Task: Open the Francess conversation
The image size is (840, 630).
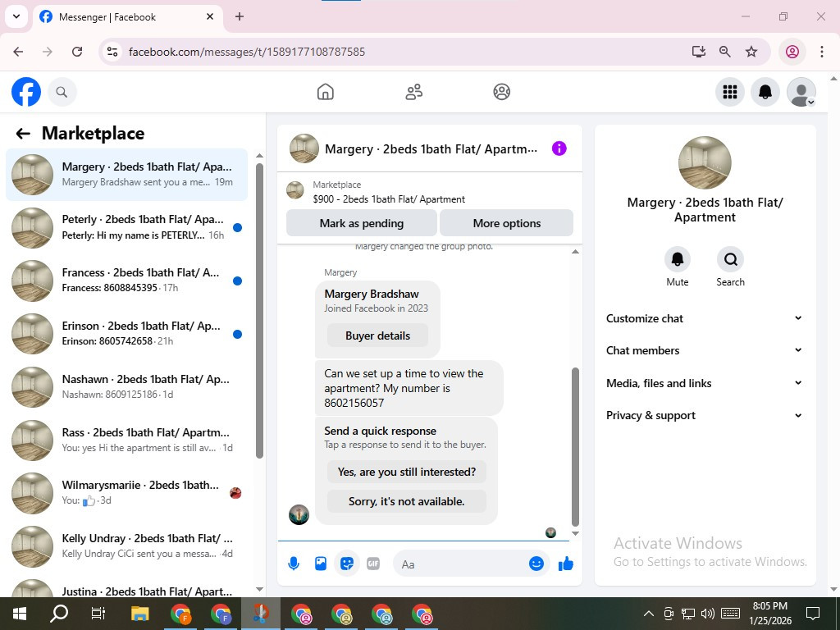Action: [127, 281]
